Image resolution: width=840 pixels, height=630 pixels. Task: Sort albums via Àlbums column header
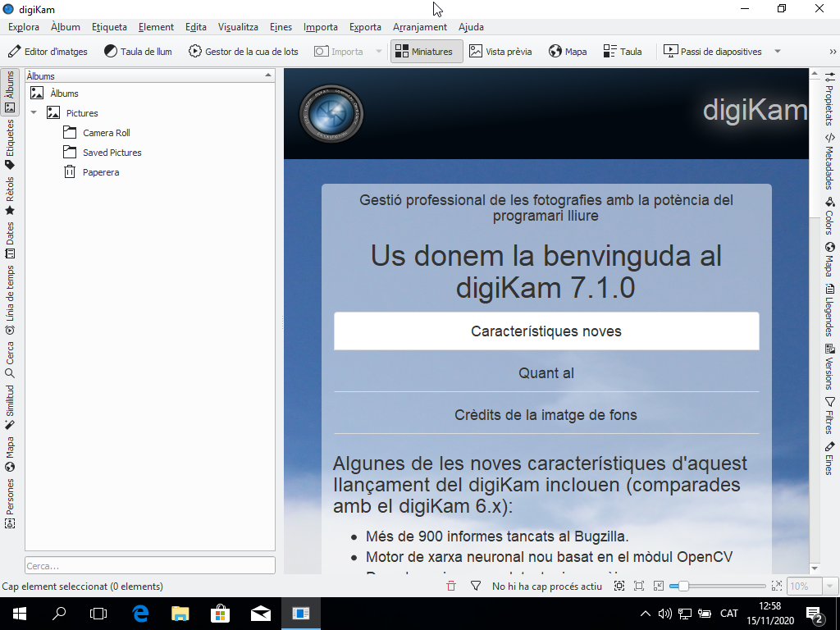(150, 76)
